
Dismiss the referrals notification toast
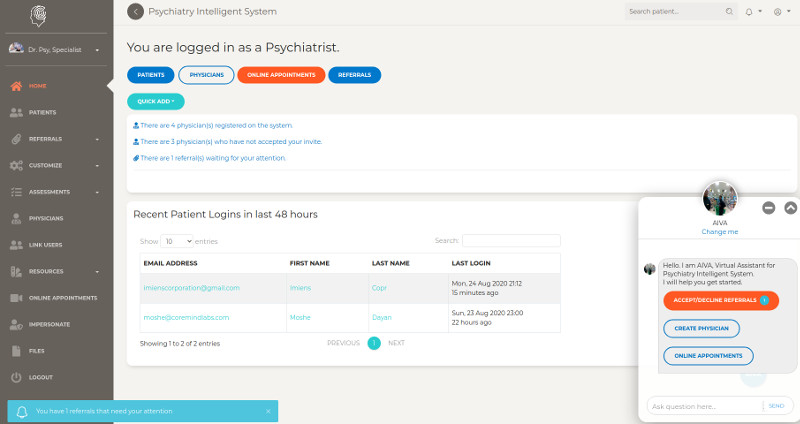(268, 411)
